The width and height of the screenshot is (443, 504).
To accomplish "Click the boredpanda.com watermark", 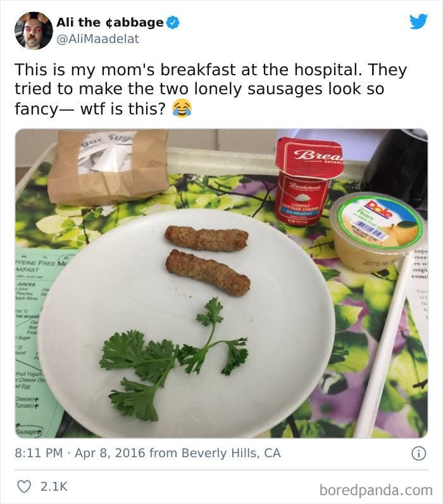I will click(376, 489).
